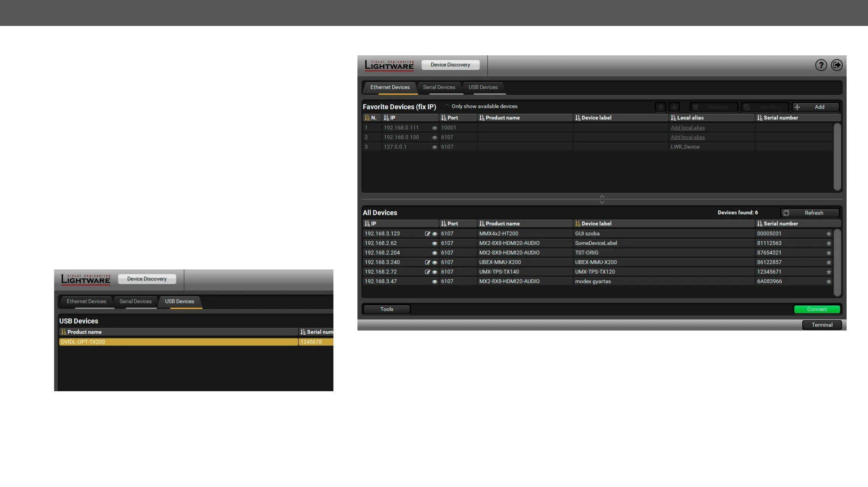The height and width of the screenshot is (487, 868).
Task: Click the eye icon for 192.168.3.240
Action: (x=435, y=262)
